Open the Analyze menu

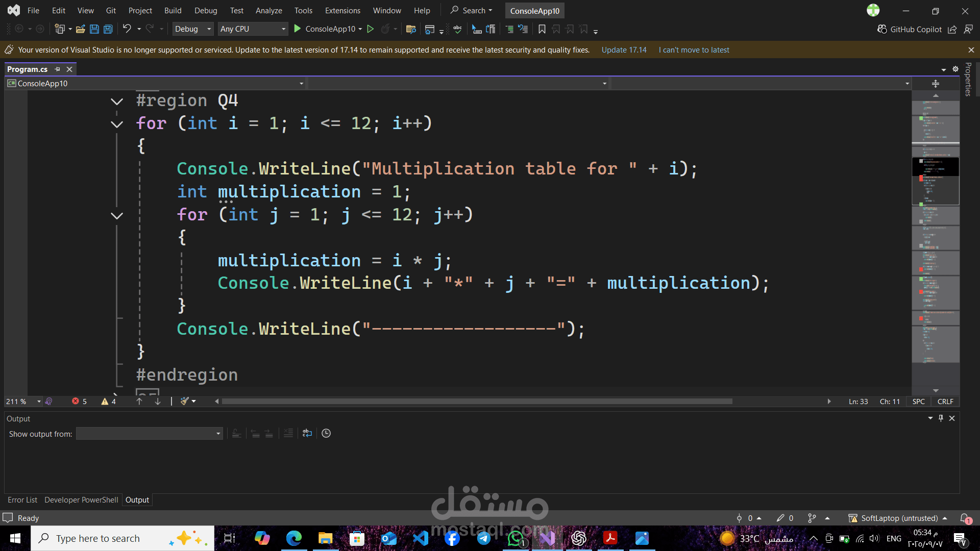click(269, 10)
